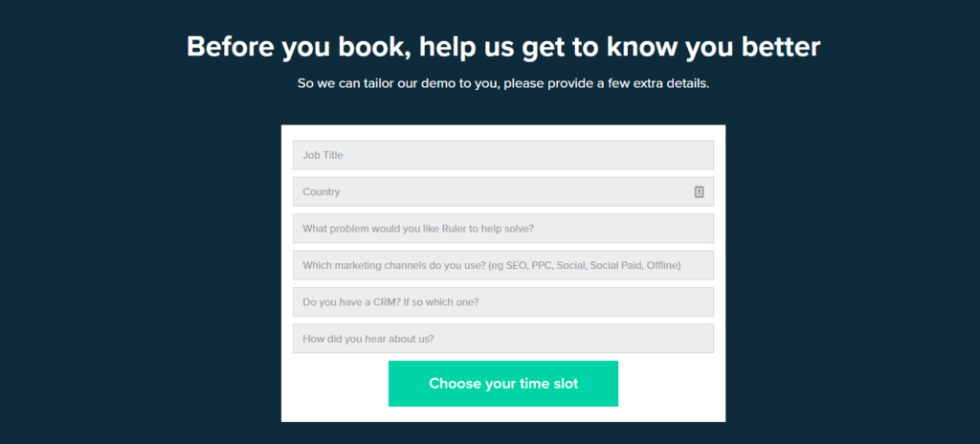Click the 'What problem would you like' placeholder
The image size is (980, 444).
tap(418, 229)
